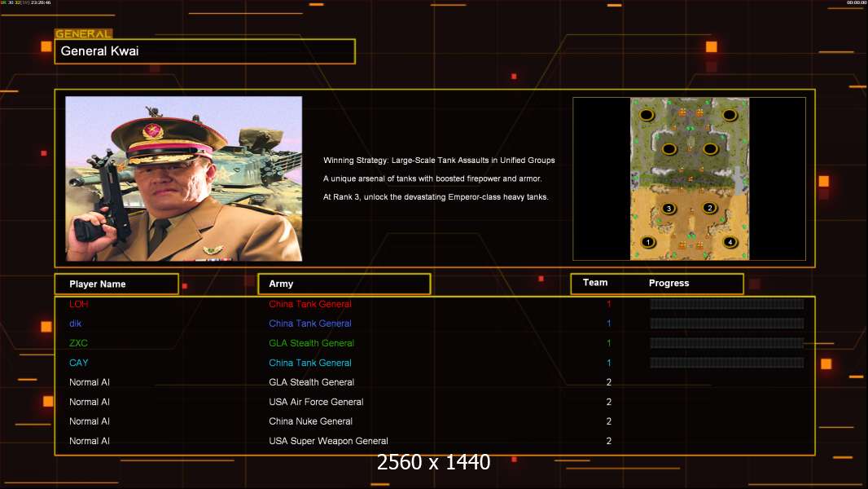868x489 pixels.
Task: Click the Team column header label
Action: 595,283
